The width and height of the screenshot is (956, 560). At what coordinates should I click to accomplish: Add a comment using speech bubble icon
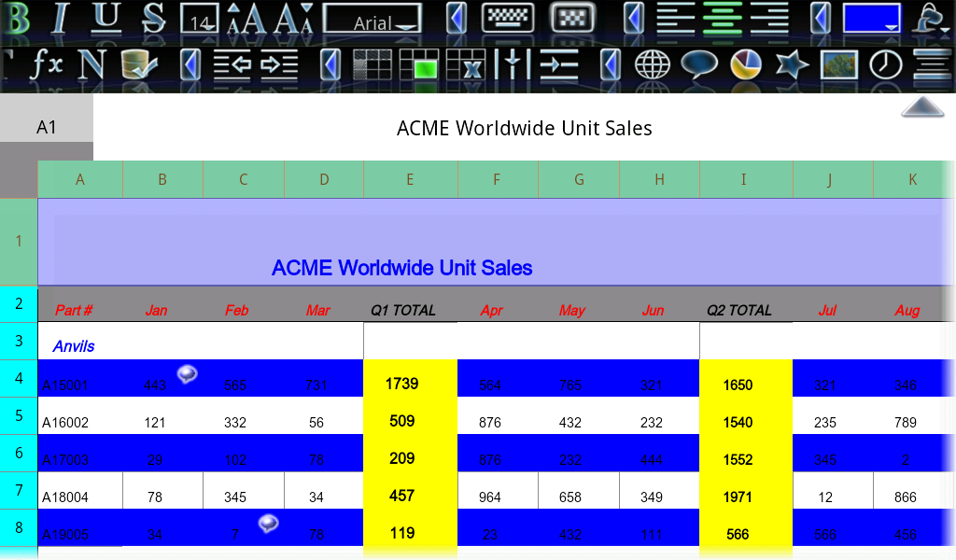point(698,64)
